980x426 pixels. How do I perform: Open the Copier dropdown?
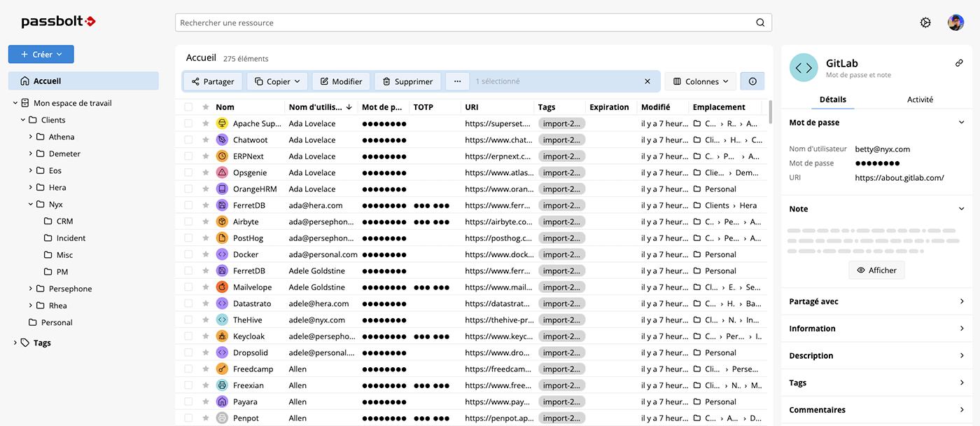(277, 81)
